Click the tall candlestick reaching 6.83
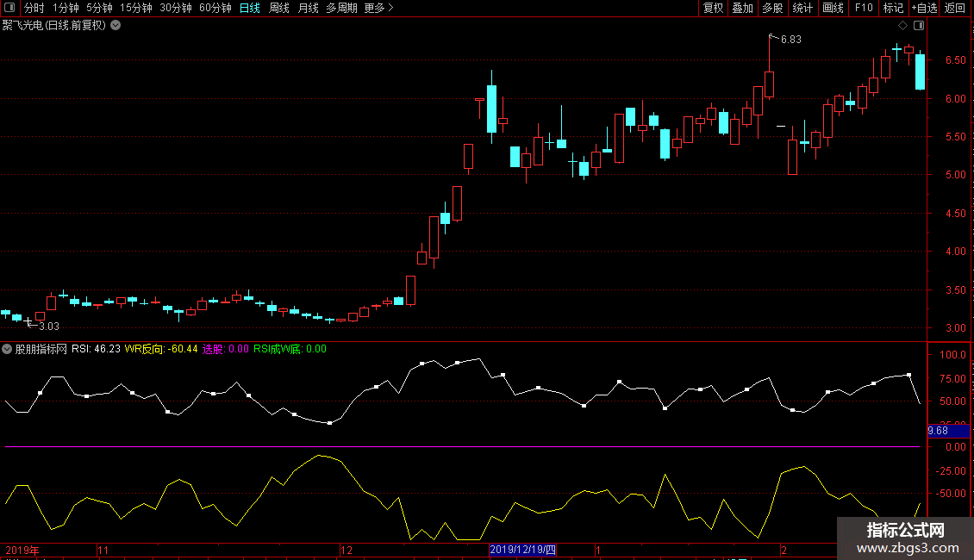 pyautogui.click(x=769, y=68)
